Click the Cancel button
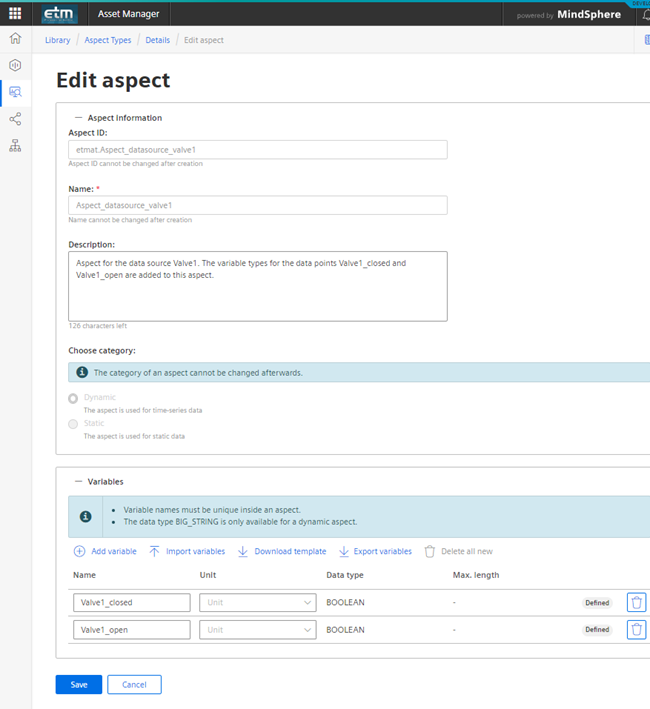The height and width of the screenshot is (709, 650). tap(134, 684)
